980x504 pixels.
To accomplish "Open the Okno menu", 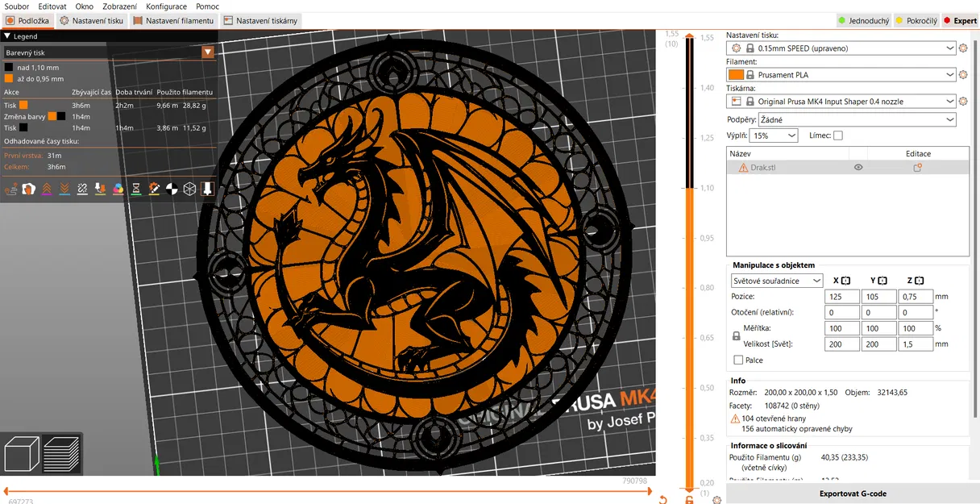I will 85,6.
